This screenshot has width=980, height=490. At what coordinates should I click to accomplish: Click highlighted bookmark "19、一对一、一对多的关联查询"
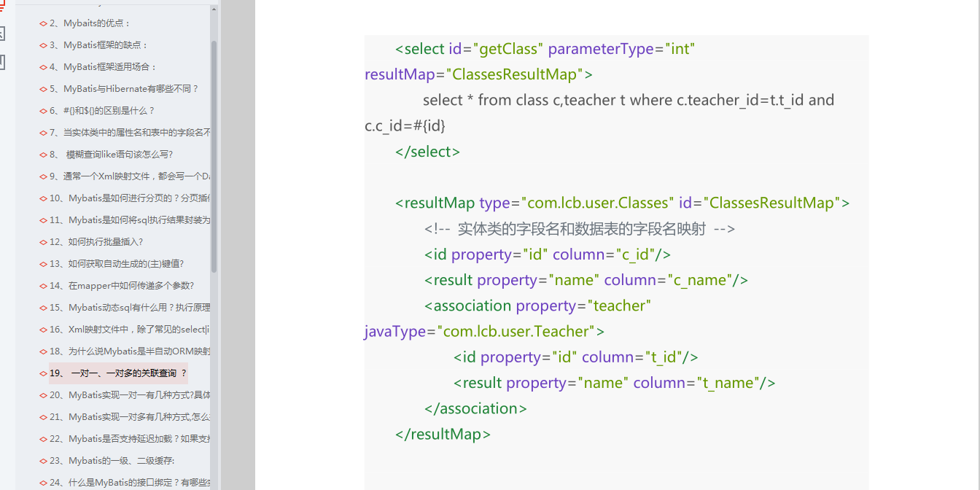[x=118, y=373]
